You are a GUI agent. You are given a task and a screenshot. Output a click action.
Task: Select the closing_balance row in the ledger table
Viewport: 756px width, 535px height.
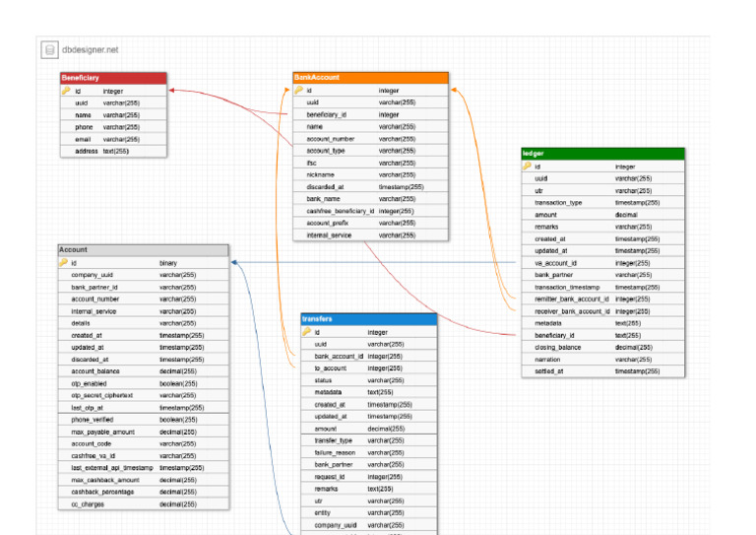(x=602, y=348)
